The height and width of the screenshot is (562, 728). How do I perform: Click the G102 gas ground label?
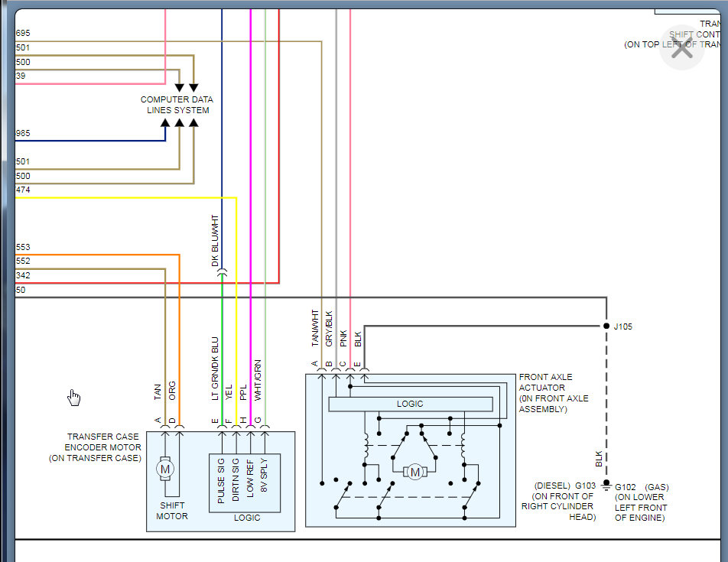626,487
